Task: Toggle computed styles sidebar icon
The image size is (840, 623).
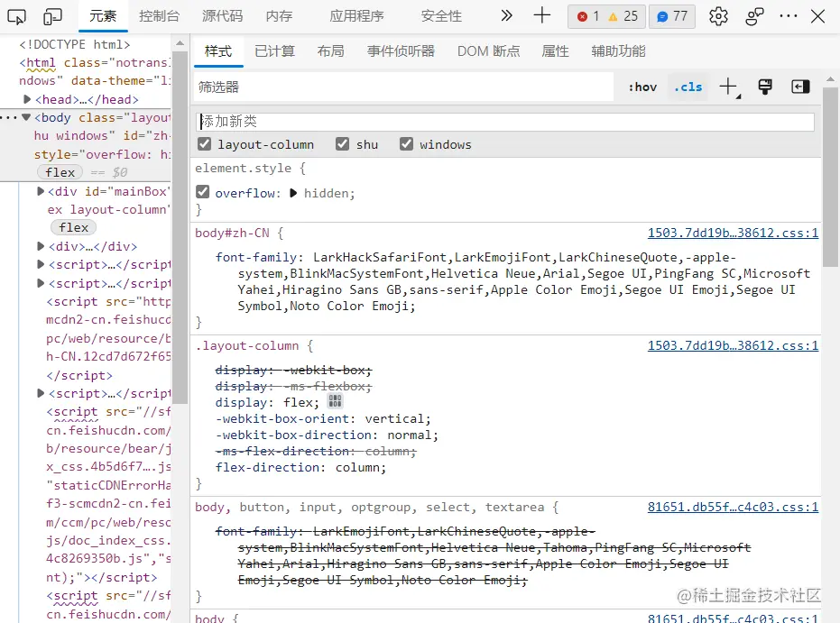Action: click(800, 87)
